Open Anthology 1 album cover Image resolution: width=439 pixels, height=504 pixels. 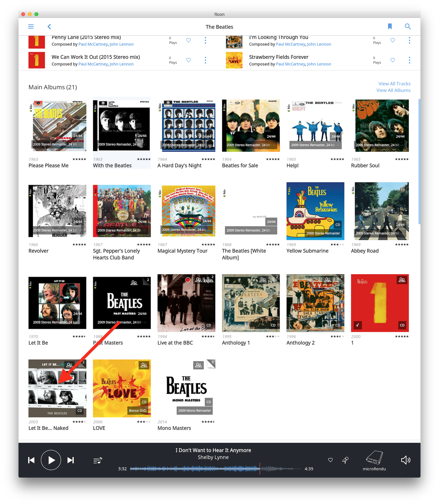pos(251,303)
